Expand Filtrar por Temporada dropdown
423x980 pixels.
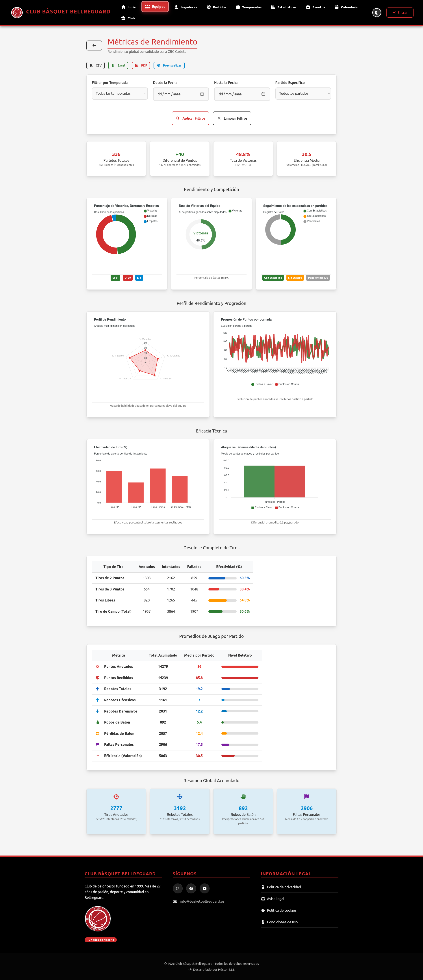coord(120,94)
